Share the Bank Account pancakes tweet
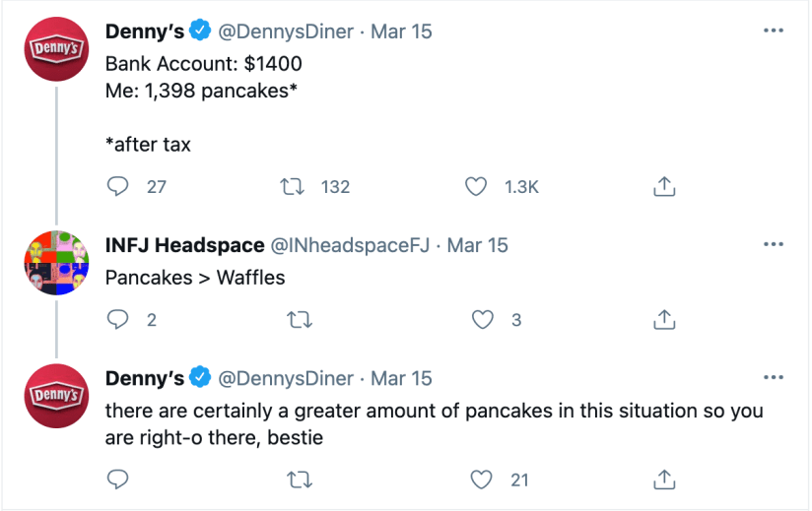Viewport: 812px width, 511px height. click(x=663, y=186)
